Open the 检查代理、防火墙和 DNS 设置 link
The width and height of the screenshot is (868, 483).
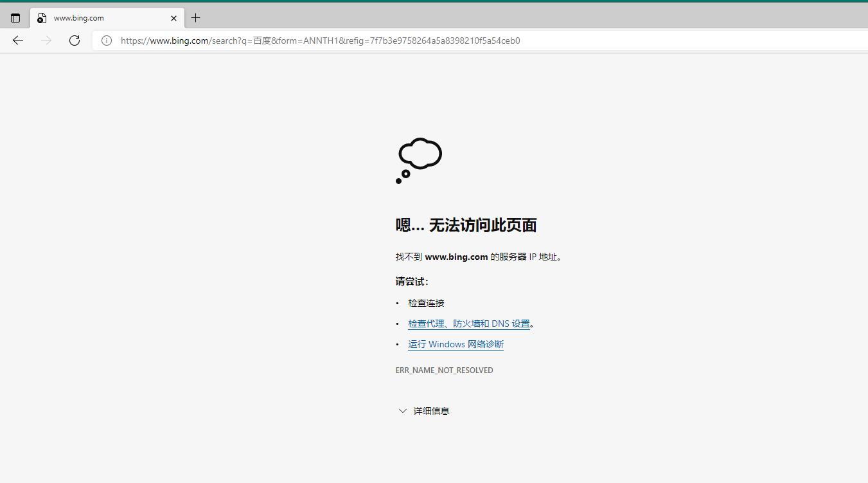pyautogui.click(x=468, y=323)
